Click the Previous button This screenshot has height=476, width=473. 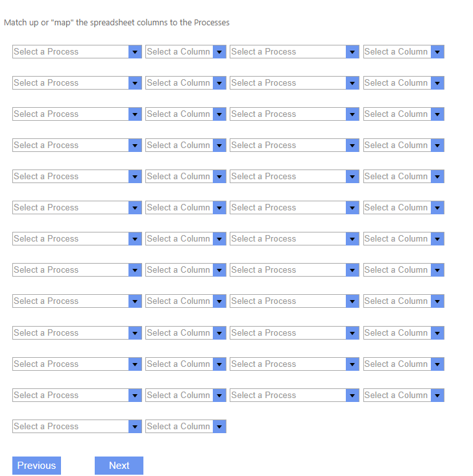coord(36,466)
